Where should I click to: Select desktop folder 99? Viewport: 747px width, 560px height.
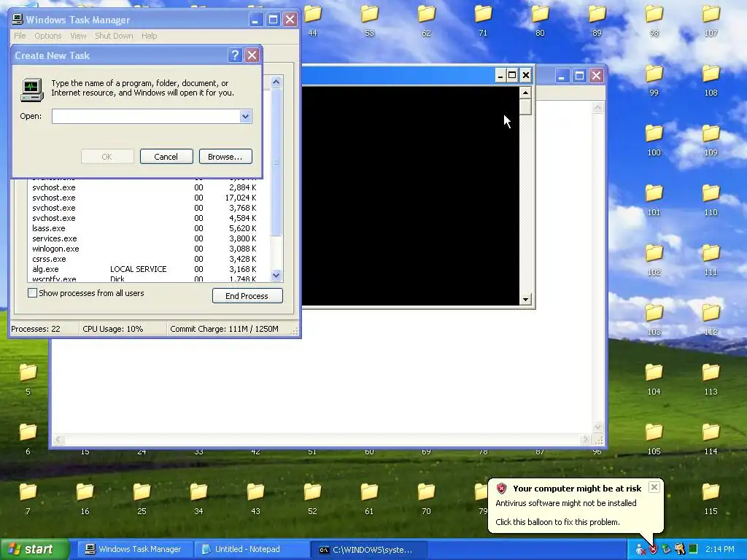(x=654, y=81)
